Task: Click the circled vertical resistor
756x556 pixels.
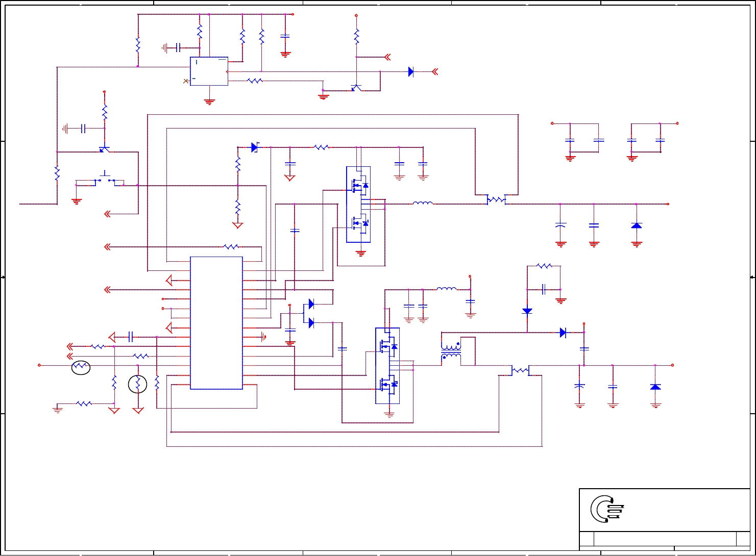Action: point(138,384)
